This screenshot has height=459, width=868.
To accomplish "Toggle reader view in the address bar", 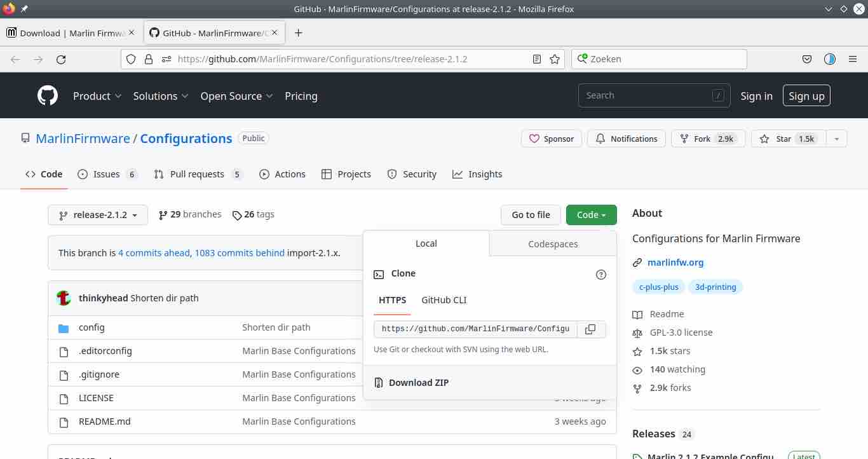I will click(537, 59).
